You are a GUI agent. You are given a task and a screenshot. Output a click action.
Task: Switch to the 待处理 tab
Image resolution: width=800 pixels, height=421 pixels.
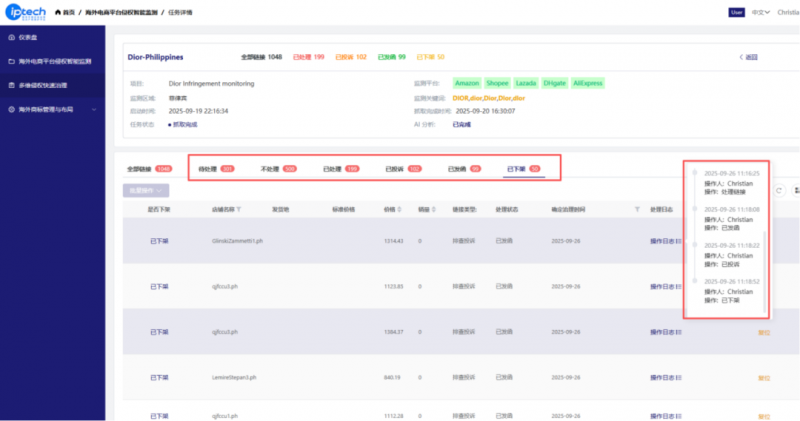coord(215,169)
